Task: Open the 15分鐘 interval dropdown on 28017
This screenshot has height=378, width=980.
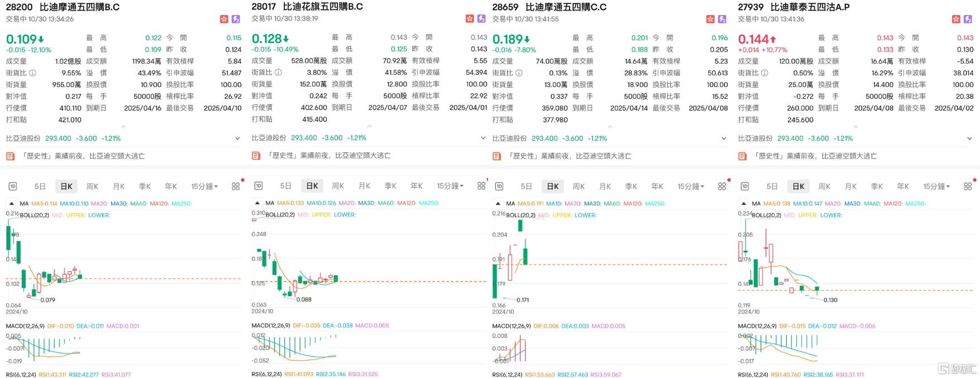Action: (x=450, y=186)
